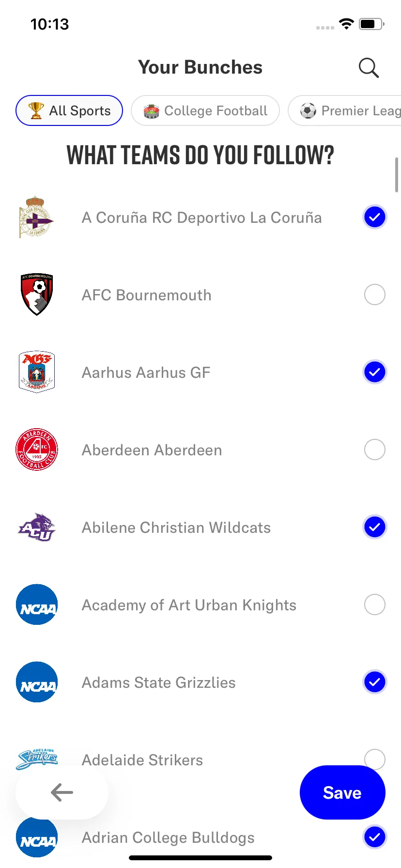401x868 pixels.
Task: Save your selected teams
Action: click(x=342, y=792)
